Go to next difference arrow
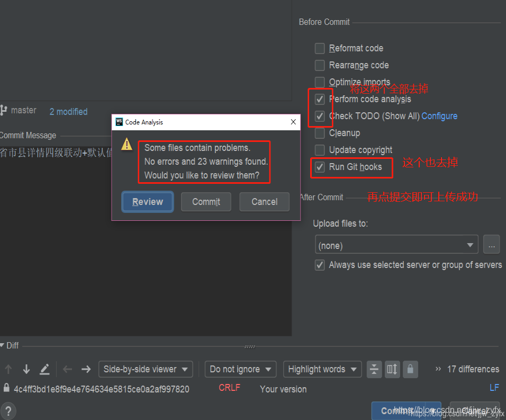This screenshot has width=506, height=420. point(26,369)
